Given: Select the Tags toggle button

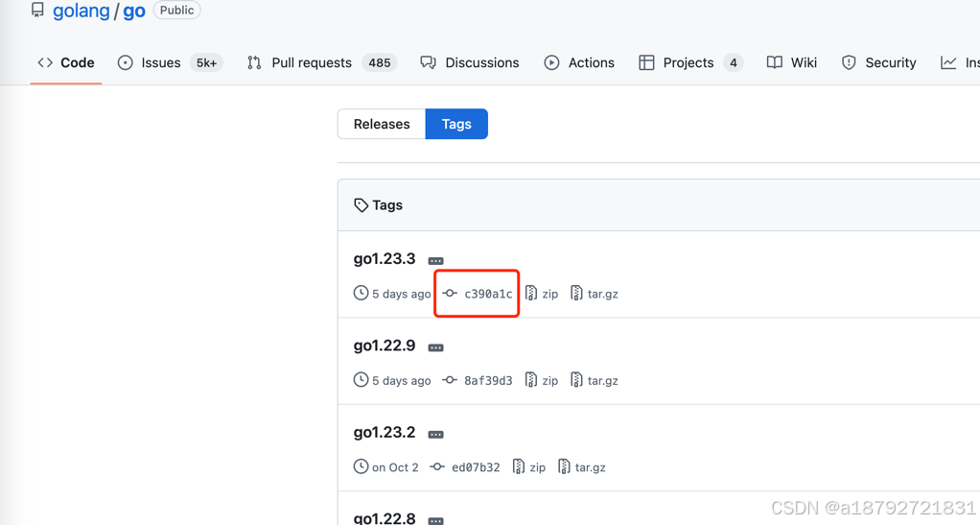Looking at the screenshot, I should [456, 124].
